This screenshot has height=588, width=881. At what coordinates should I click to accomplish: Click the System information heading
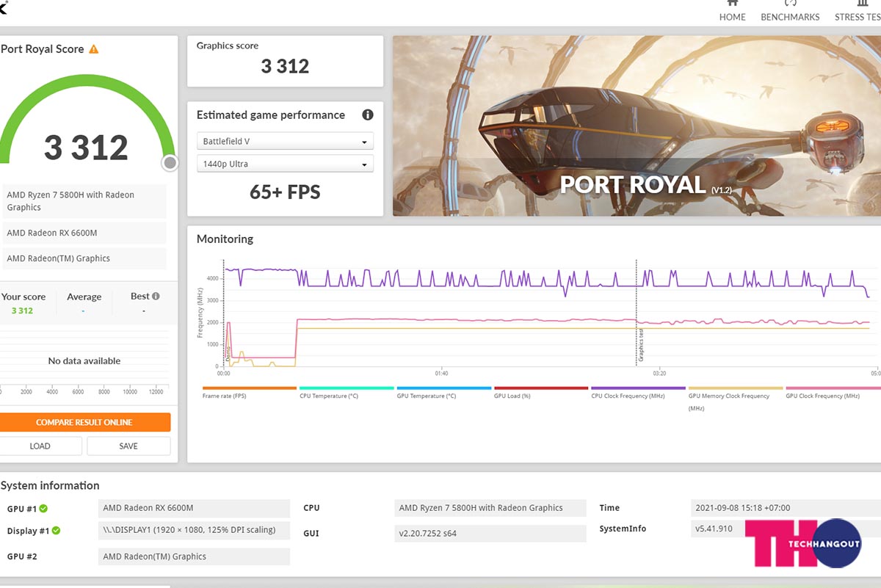coord(50,485)
